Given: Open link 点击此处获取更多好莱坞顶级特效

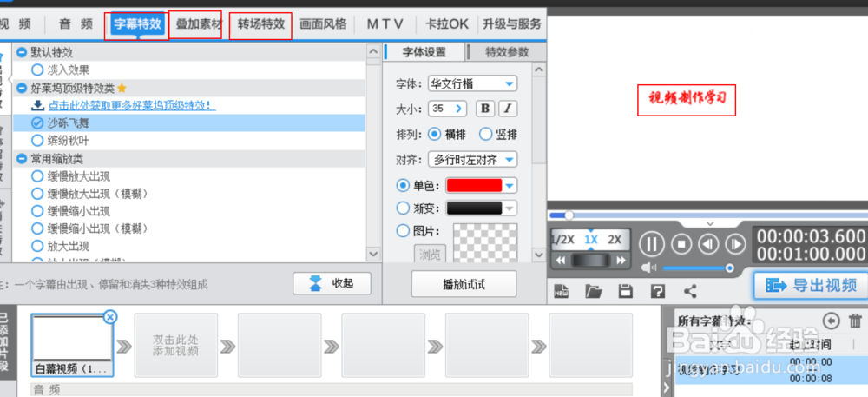Looking at the screenshot, I should click(132, 105).
